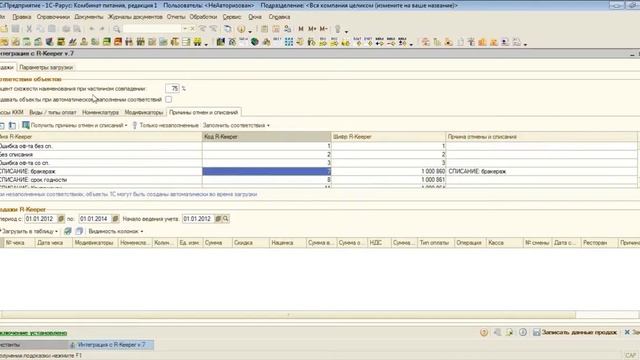Click check-all icon beside Загрузить в таблицу

coord(68,231)
